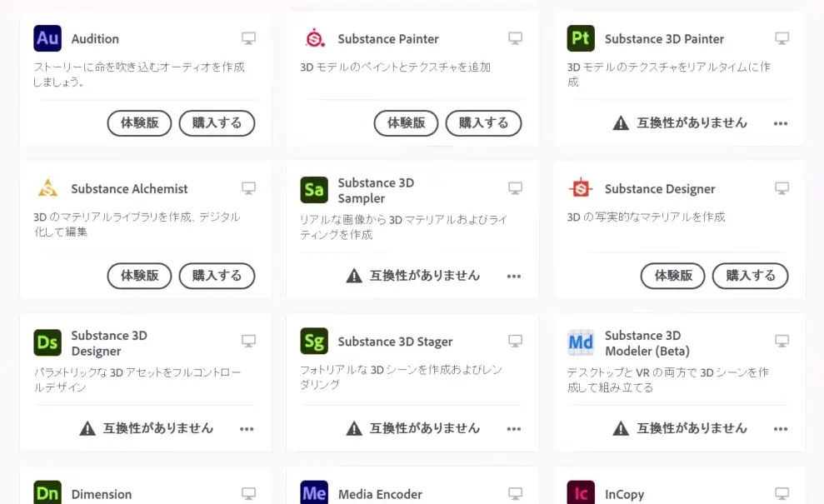Click desktop monitor icon on Substance 3D Designer card

pos(248,341)
